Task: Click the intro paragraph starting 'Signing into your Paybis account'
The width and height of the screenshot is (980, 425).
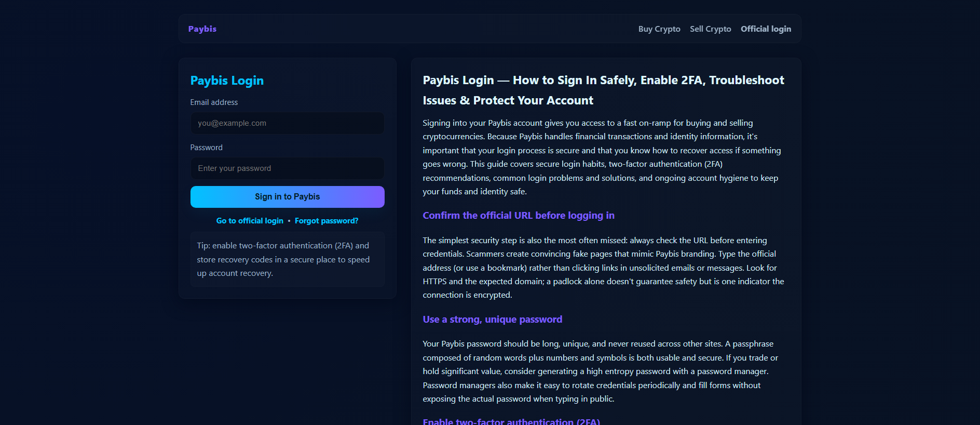Action: pos(602,157)
